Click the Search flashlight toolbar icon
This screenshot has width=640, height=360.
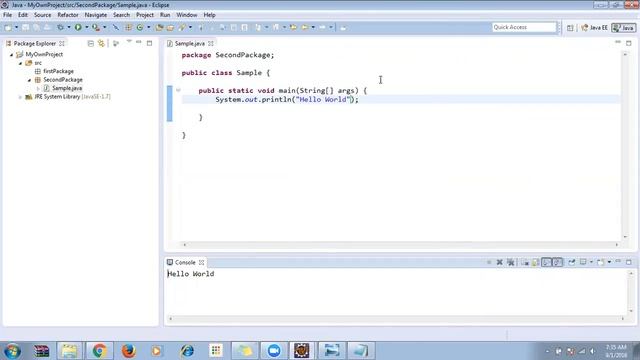pos(182,27)
